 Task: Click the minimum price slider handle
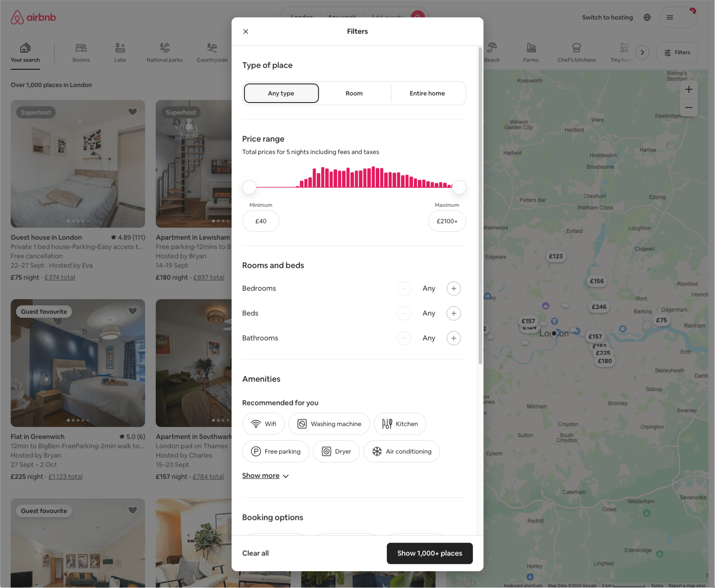coord(249,187)
